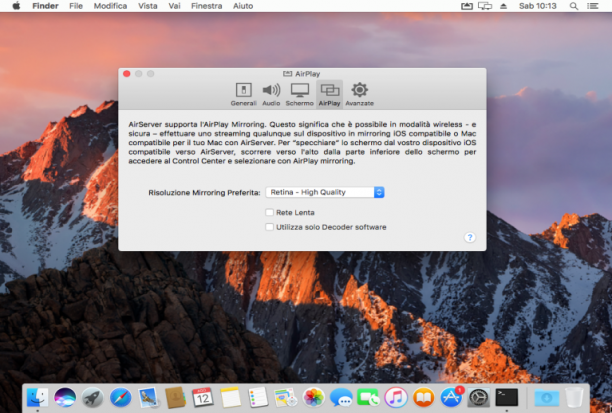Open the App Store with badge

point(452,397)
